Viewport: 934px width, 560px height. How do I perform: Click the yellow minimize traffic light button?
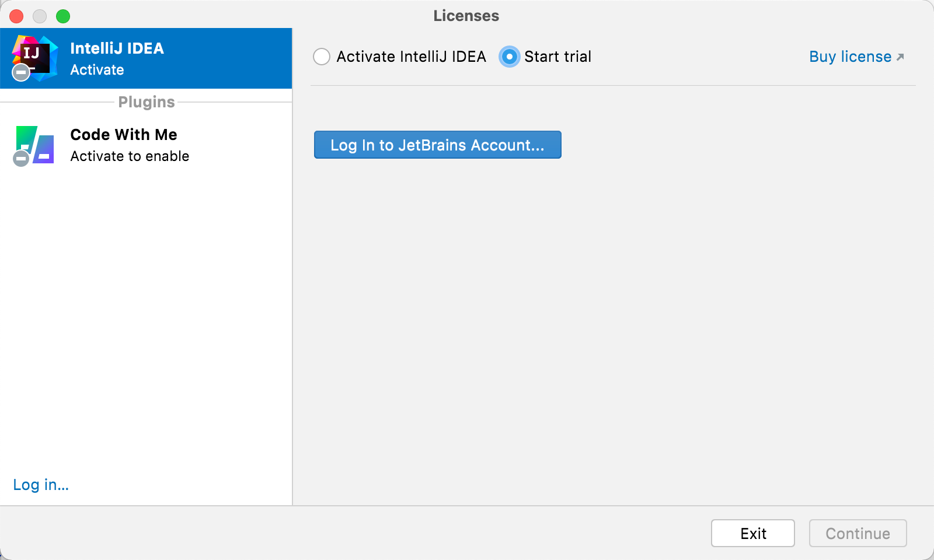[x=40, y=16]
